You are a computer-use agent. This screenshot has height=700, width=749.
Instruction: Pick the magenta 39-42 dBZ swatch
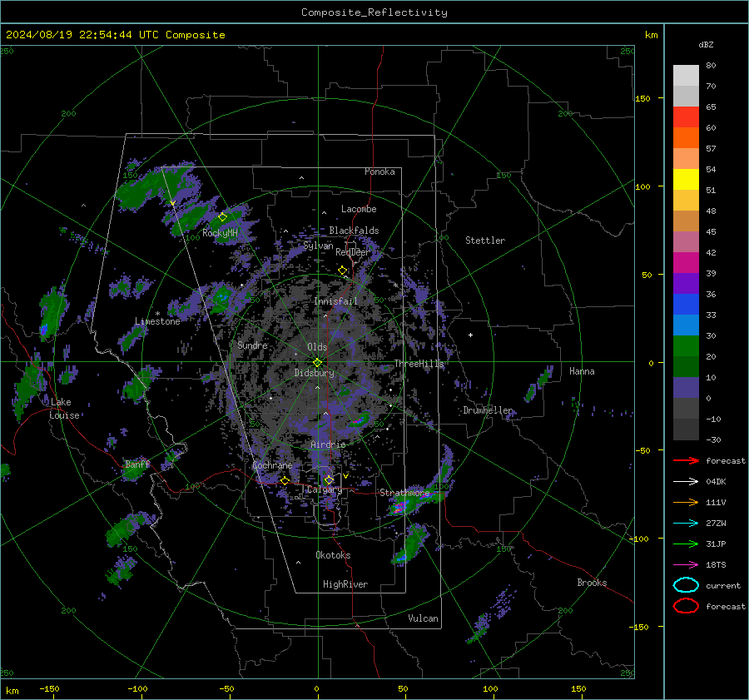[686, 263]
